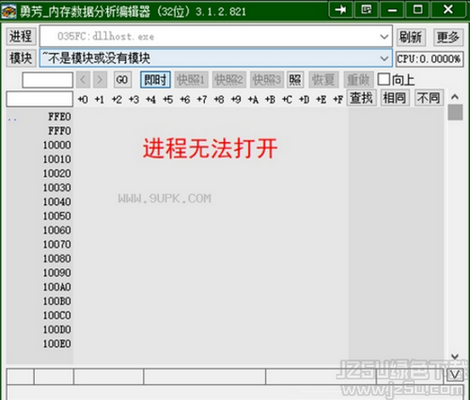The width and height of the screenshot is (470, 400).
Task: Click the 进程 button
Action: pyautogui.click(x=21, y=36)
